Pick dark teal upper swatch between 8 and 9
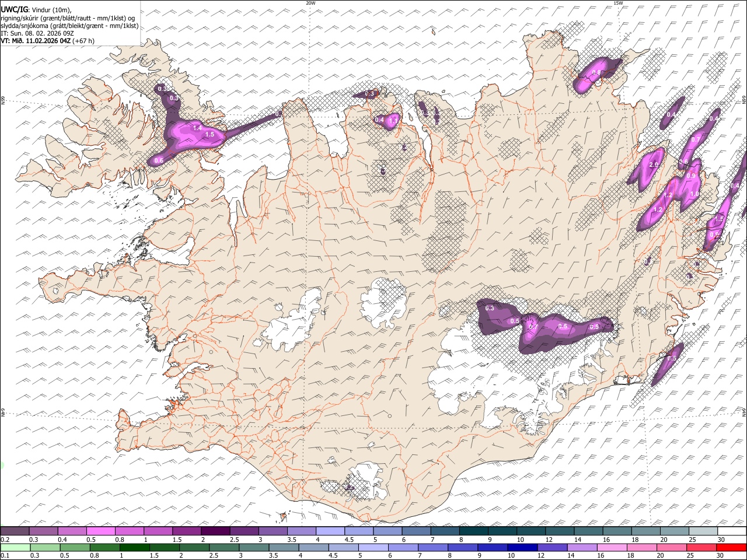Viewport: 747px width, 560px height. pos(473,531)
